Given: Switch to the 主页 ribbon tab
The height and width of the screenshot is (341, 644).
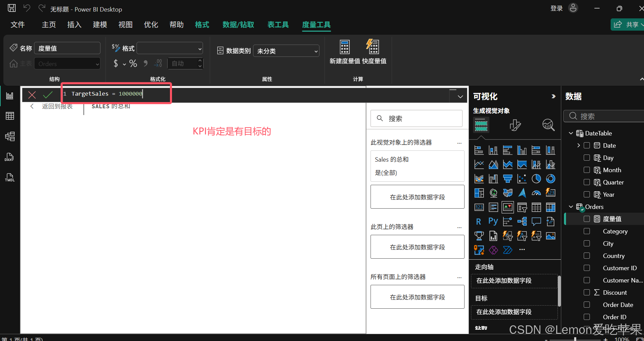Looking at the screenshot, I should (49, 25).
